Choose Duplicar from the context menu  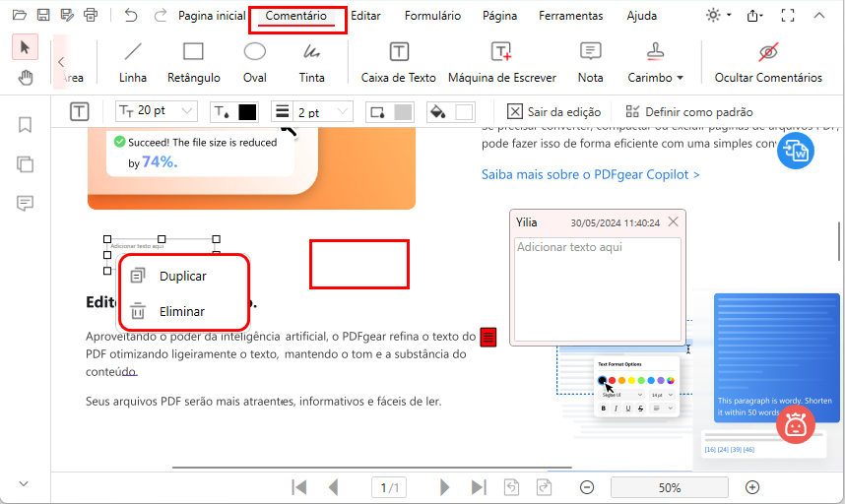(x=183, y=276)
